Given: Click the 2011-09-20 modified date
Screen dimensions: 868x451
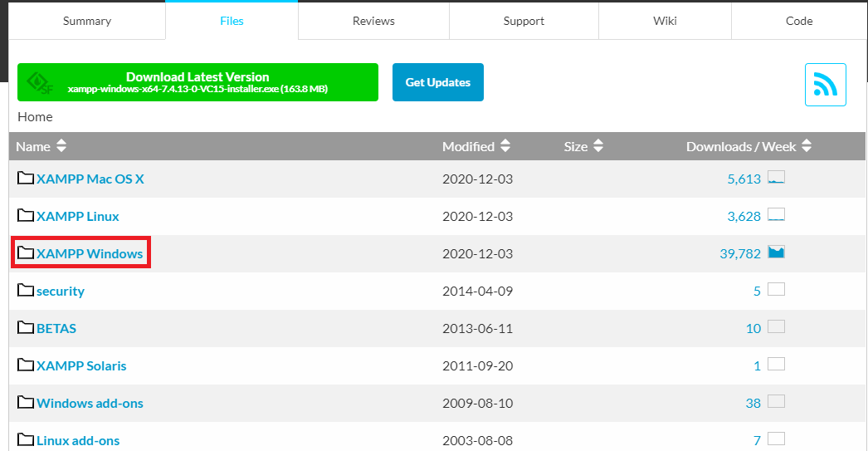Looking at the screenshot, I should point(478,365).
